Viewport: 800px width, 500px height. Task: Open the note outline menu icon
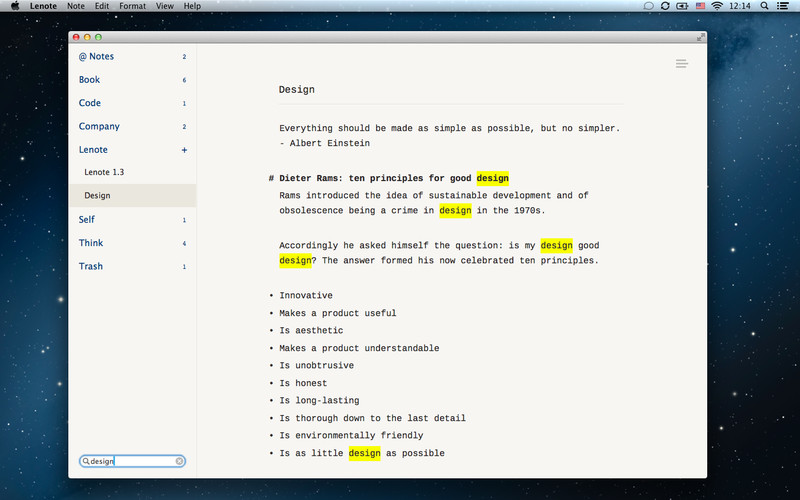point(682,64)
